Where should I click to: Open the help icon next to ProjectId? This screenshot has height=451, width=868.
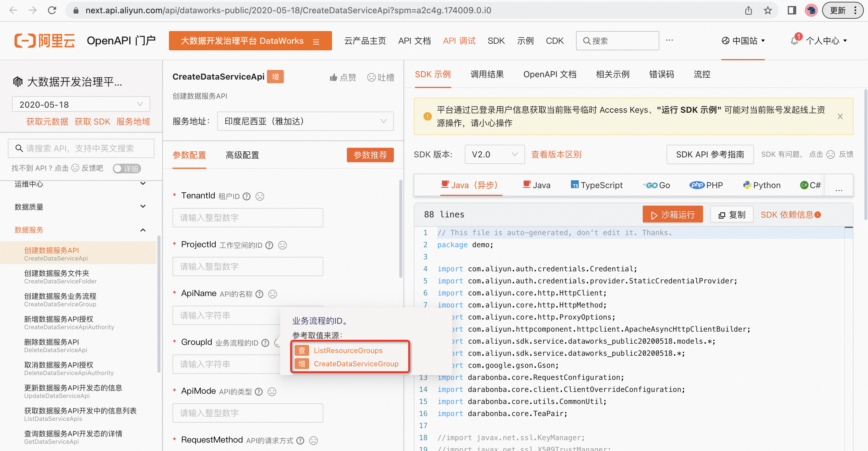pyautogui.click(x=269, y=245)
